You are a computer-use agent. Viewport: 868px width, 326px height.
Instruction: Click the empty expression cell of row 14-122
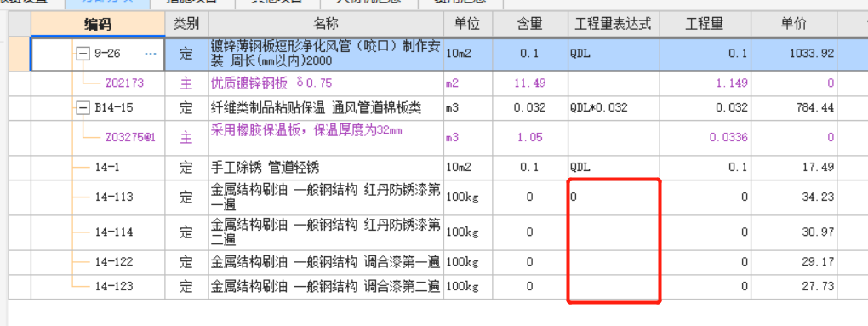(x=614, y=262)
